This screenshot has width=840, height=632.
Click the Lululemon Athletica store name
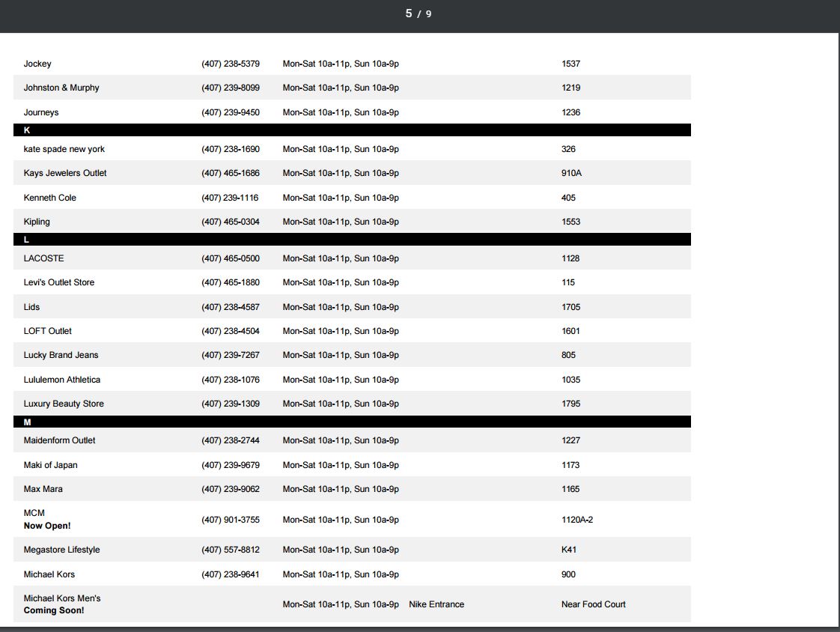62,380
